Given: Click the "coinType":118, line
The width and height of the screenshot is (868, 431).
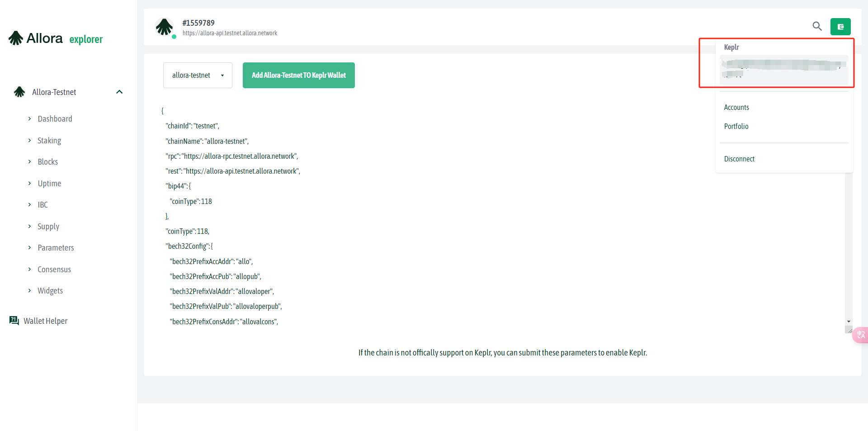Looking at the screenshot, I should [187, 231].
